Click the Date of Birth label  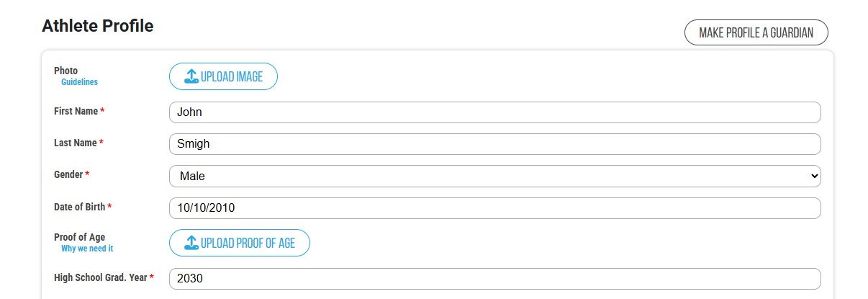tap(79, 207)
